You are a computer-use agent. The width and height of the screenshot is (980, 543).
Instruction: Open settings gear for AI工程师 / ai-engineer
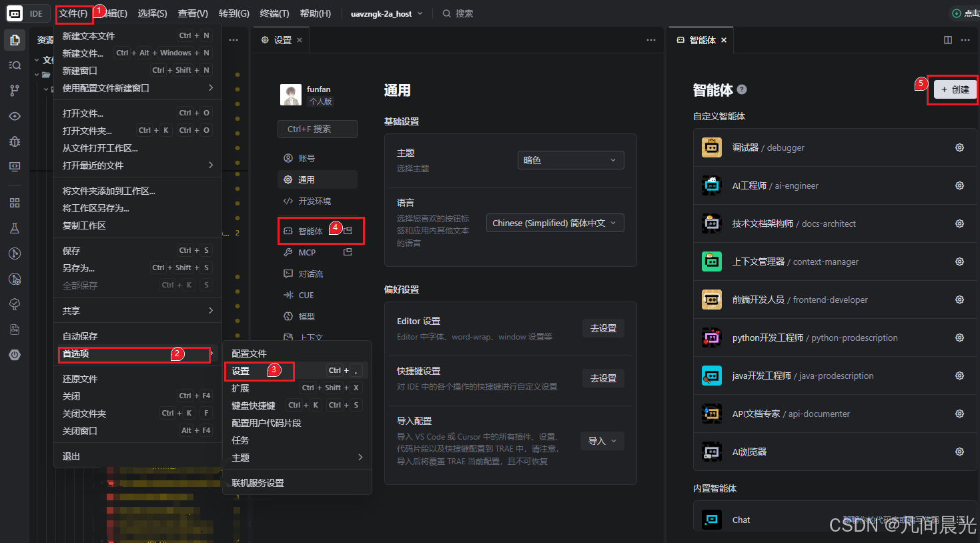pos(959,185)
